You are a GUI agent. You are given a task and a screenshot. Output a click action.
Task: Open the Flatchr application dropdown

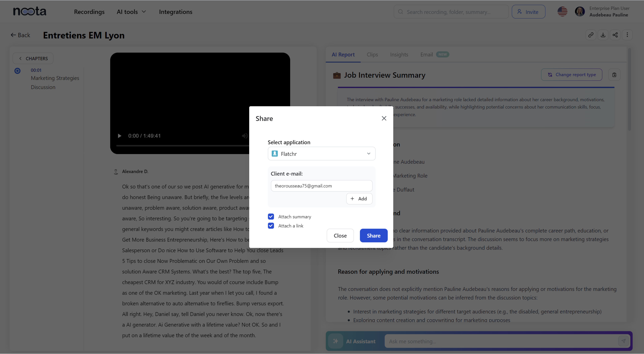(x=321, y=154)
